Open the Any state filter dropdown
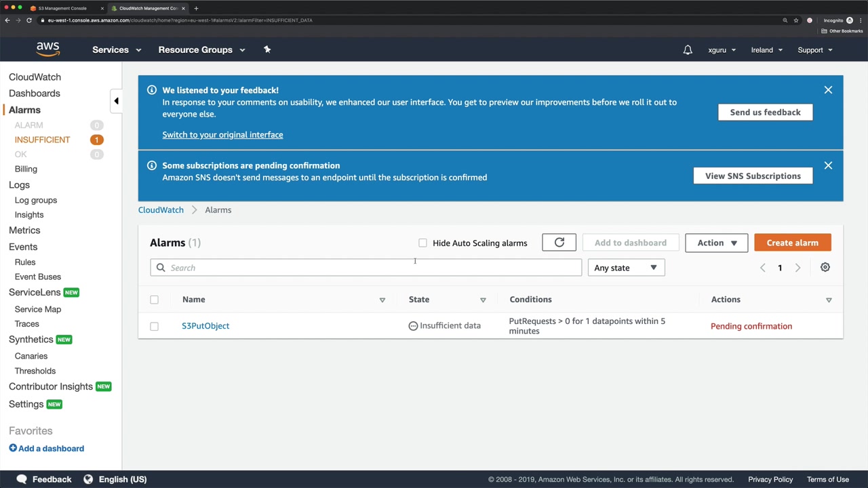 (625, 268)
